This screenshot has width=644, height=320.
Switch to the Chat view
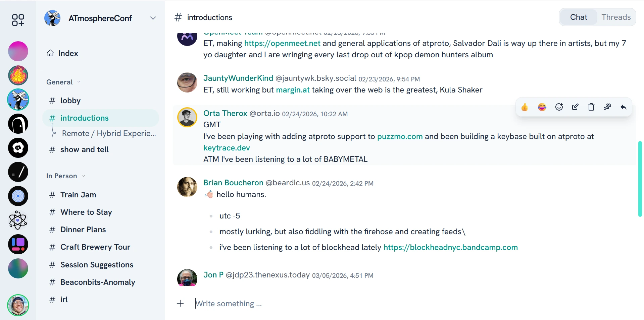coord(579,17)
